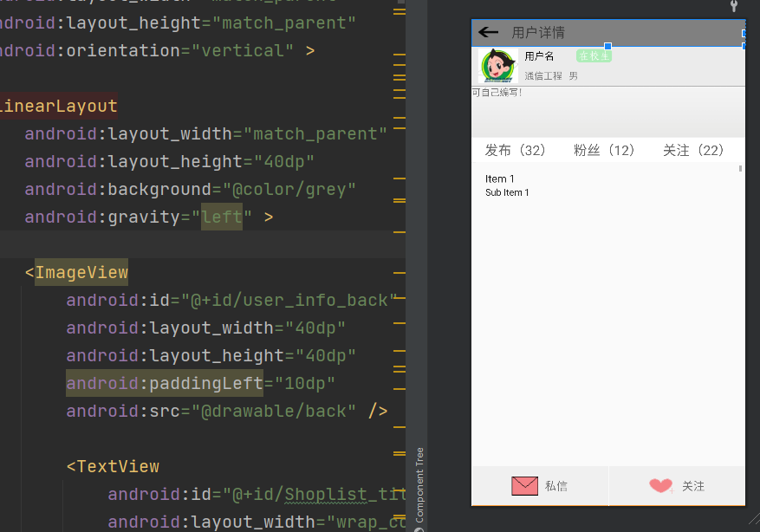
Task: Click the wrench icon above the preview
Action: (x=734, y=6)
